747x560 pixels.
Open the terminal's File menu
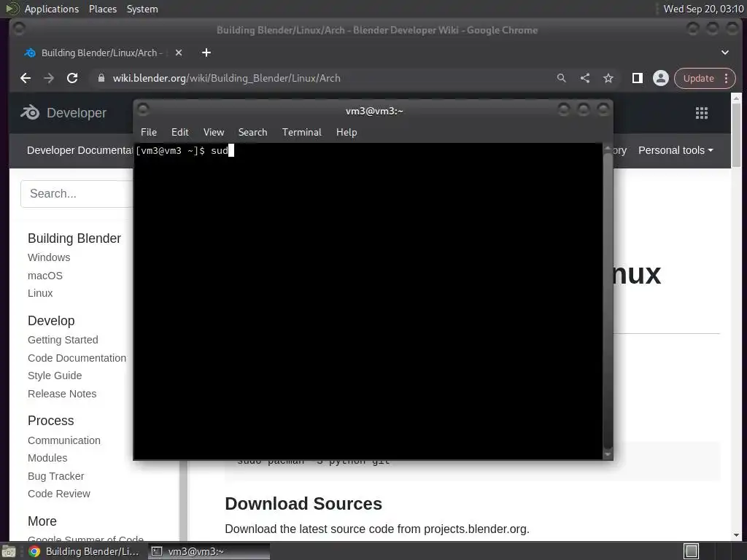pyautogui.click(x=149, y=133)
